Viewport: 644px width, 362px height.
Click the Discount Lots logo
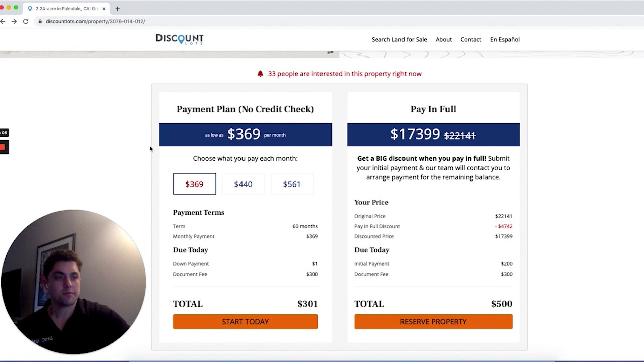[180, 39]
